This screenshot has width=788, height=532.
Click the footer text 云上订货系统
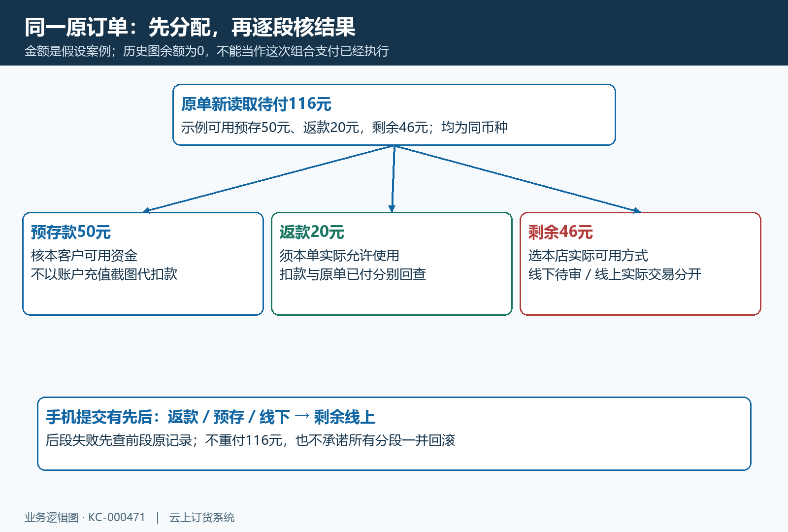click(x=202, y=518)
